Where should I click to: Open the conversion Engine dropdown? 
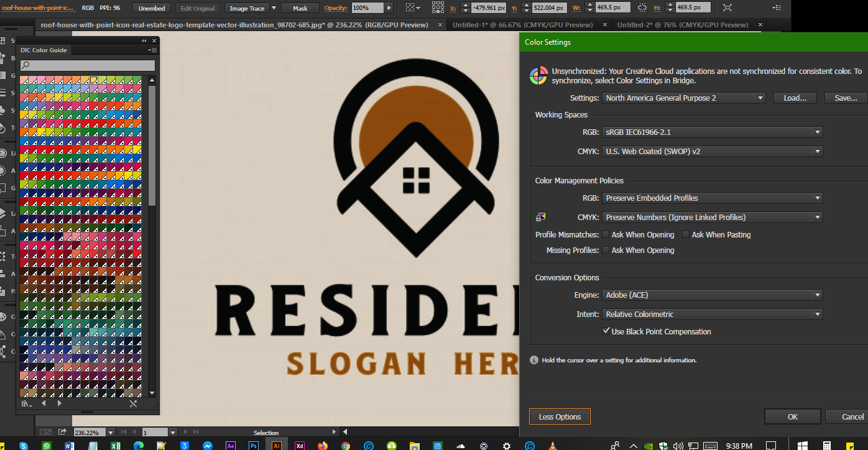[x=713, y=295]
